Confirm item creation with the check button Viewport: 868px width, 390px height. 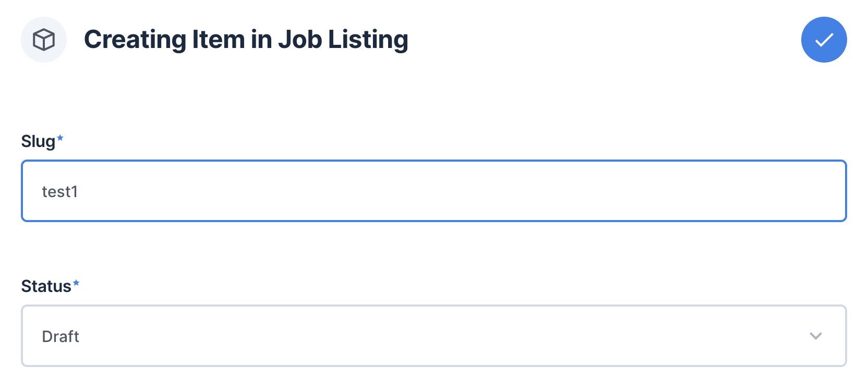point(823,39)
